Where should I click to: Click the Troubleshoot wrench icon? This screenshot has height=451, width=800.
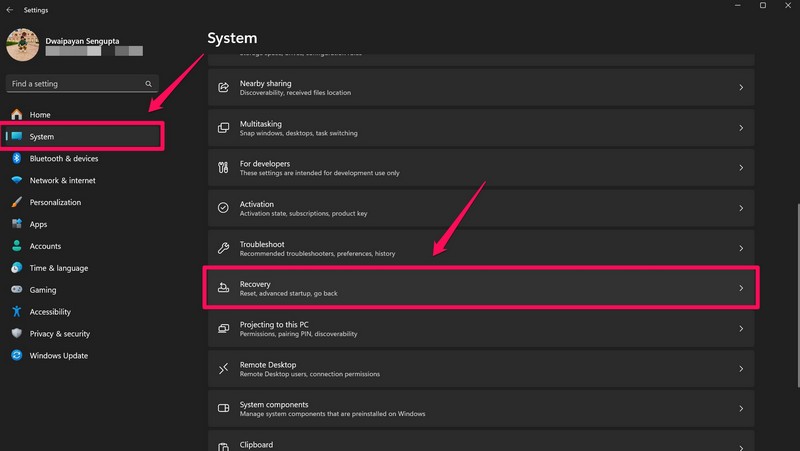(224, 248)
